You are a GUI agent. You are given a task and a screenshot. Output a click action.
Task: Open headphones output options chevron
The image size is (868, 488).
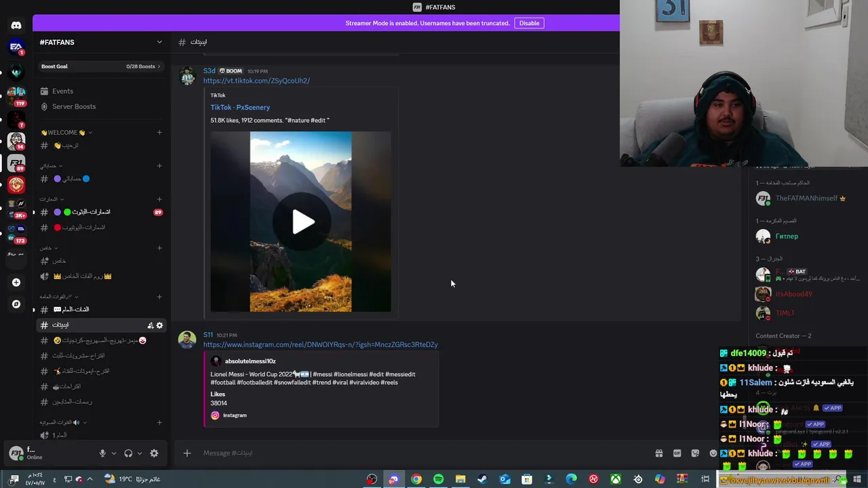pos(140,453)
